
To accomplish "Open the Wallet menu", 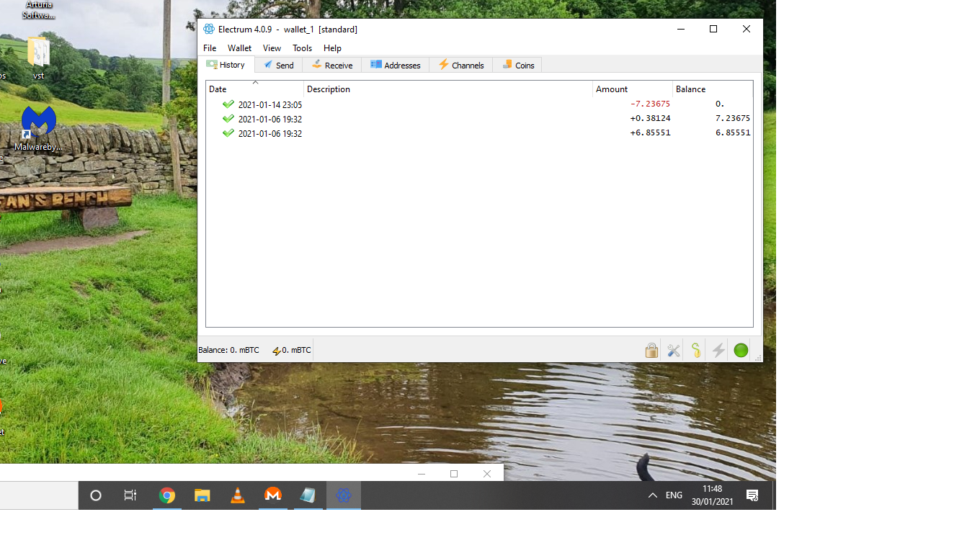I will click(239, 48).
